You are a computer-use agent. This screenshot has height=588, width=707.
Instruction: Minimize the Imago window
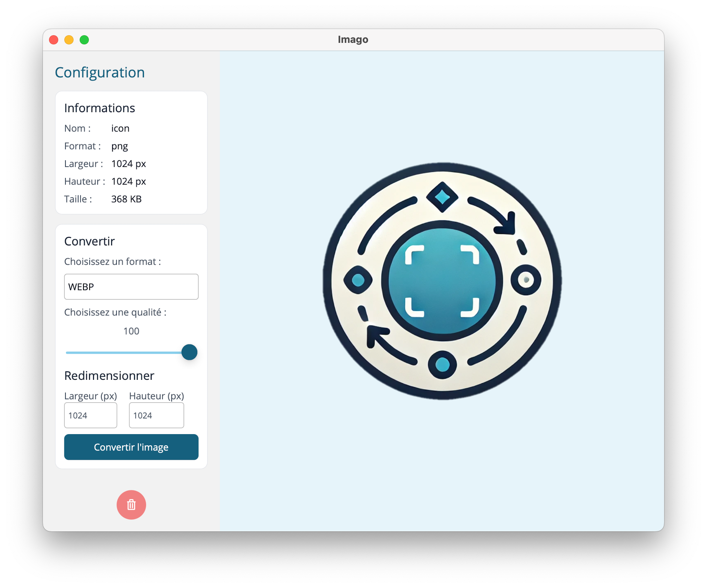(69, 40)
